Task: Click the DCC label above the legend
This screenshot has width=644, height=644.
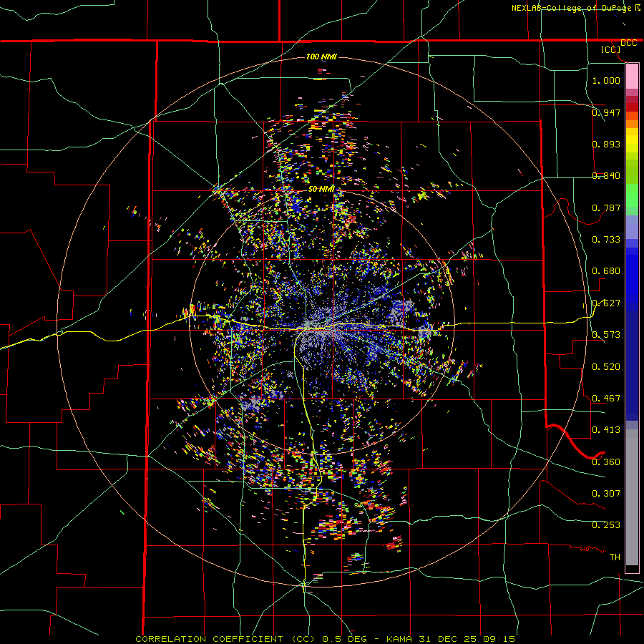Action: (x=628, y=43)
